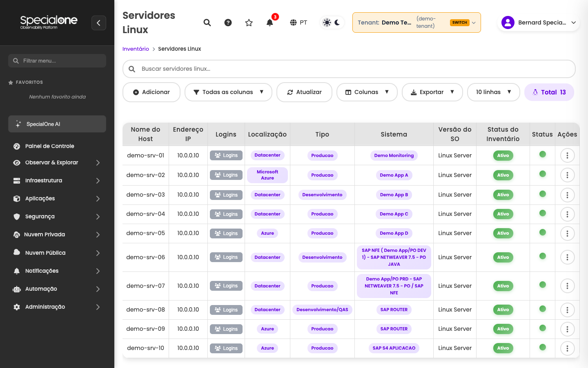Open actions menu for demo-srv-01
Image resolution: width=588 pixels, height=368 pixels.
[567, 155]
